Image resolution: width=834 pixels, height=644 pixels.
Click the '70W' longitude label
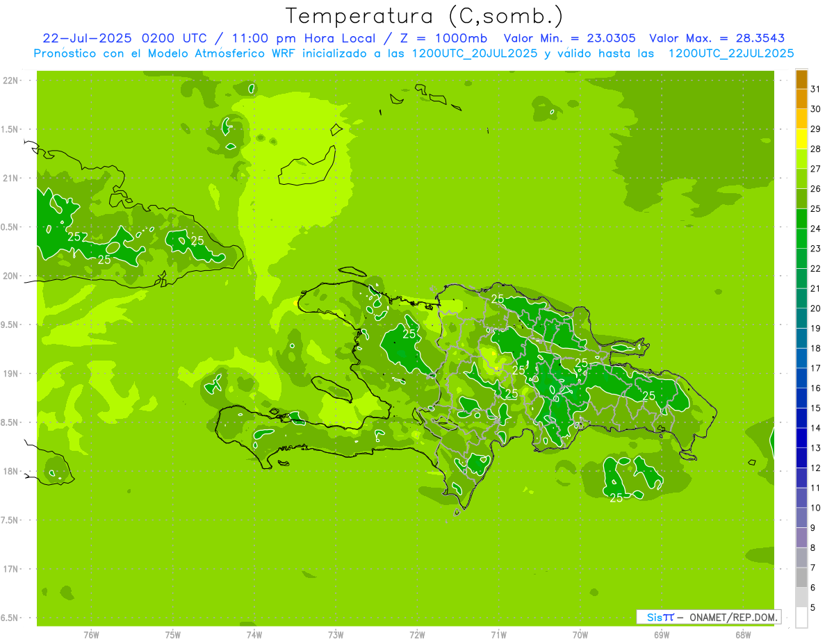coord(580,635)
